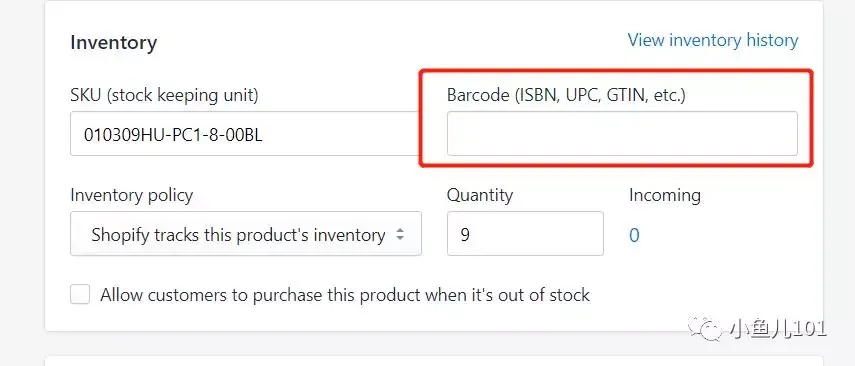Click the Allow customers to purchase label text
This screenshot has height=366, width=855.
pos(345,295)
